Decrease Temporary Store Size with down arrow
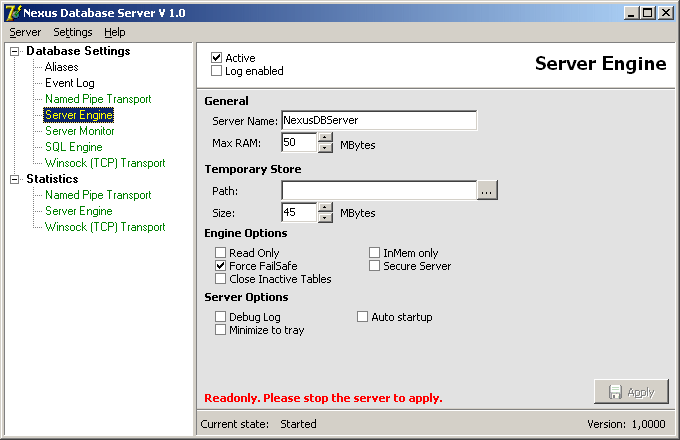Image resolution: width=680 pixels, height=440 pixels. coord(325,217)
